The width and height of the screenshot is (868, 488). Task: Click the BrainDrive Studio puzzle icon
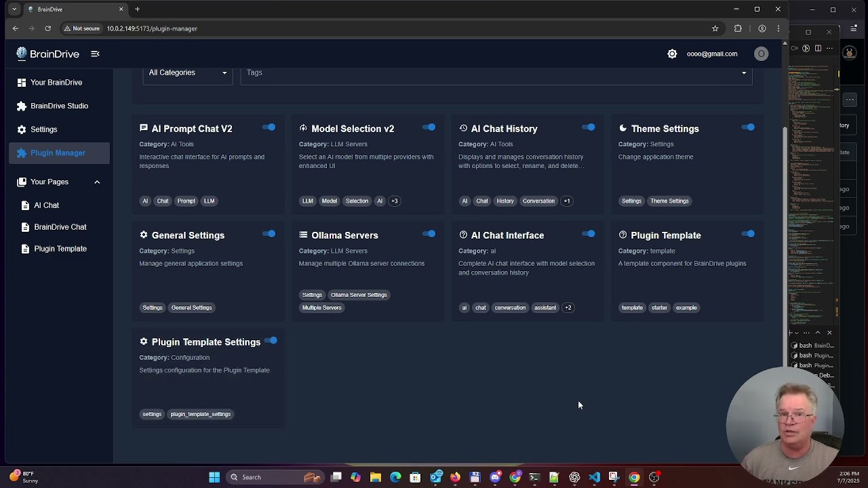click(22, 106)
